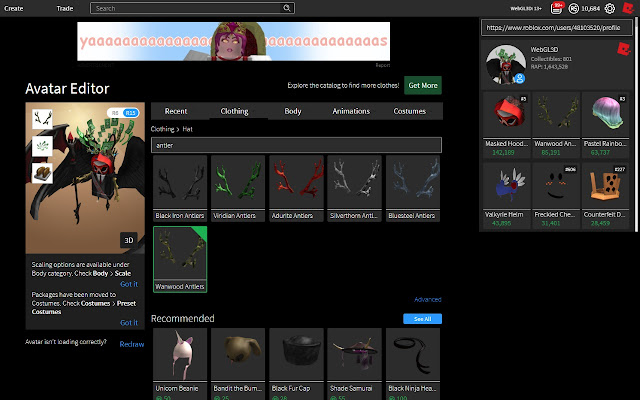Click the Clothing breadcrumb link
Image resolution: width=640 pixels, height=400 pixels.
click(162, 129)
